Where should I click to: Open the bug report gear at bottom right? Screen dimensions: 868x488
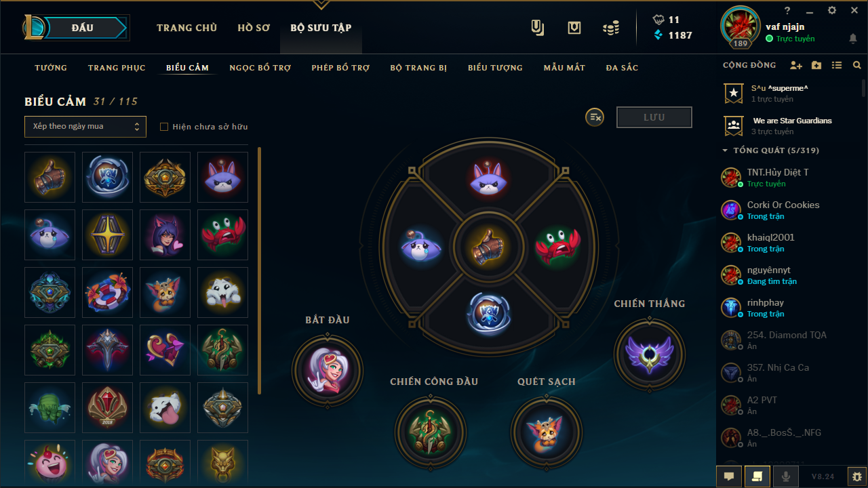tap(857, 476)
